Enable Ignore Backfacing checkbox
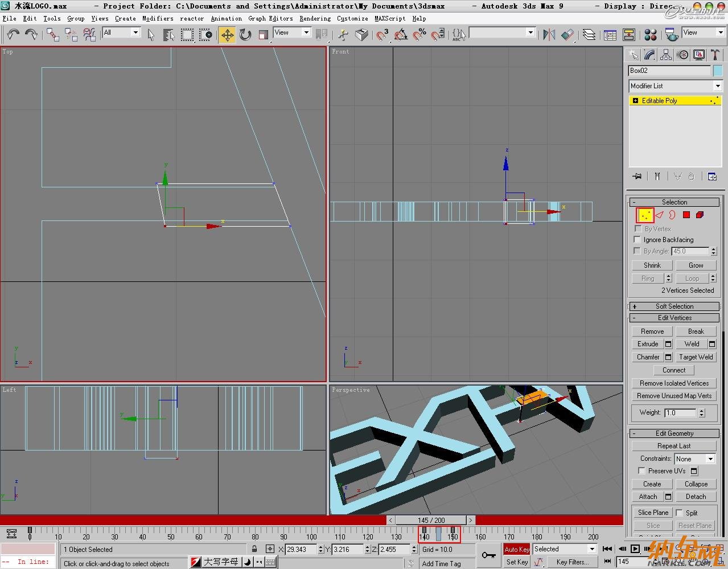The width and height of the screenshot is (728, 569). click(x=637, y=240)
